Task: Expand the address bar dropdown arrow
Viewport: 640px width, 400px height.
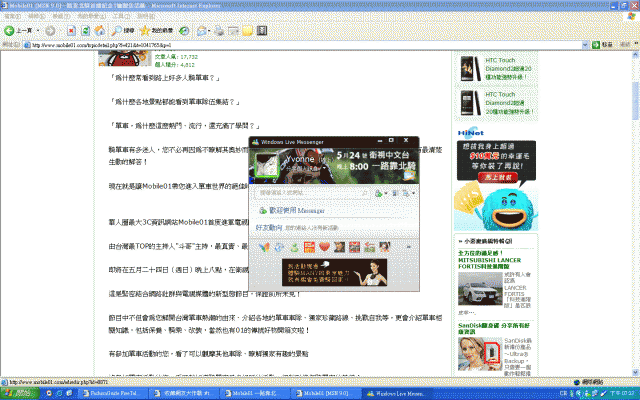Action: coord(585,45)
